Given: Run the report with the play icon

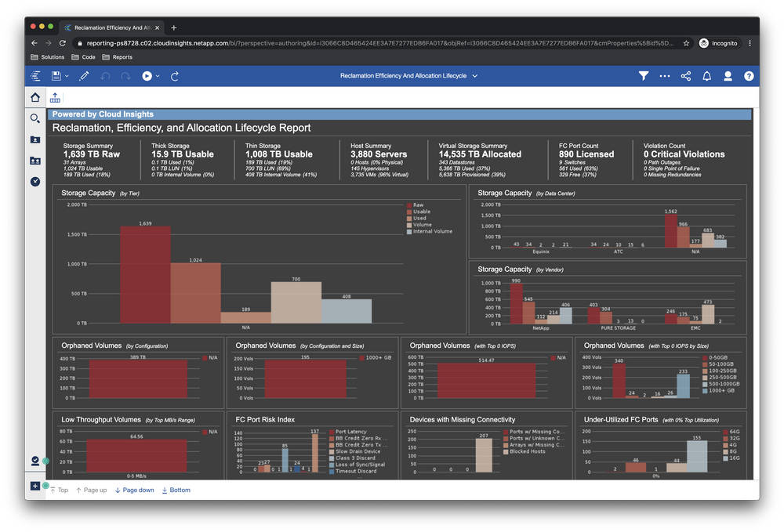Looking at the screenshot, I should pyautogui.click(x=147, y=76).
